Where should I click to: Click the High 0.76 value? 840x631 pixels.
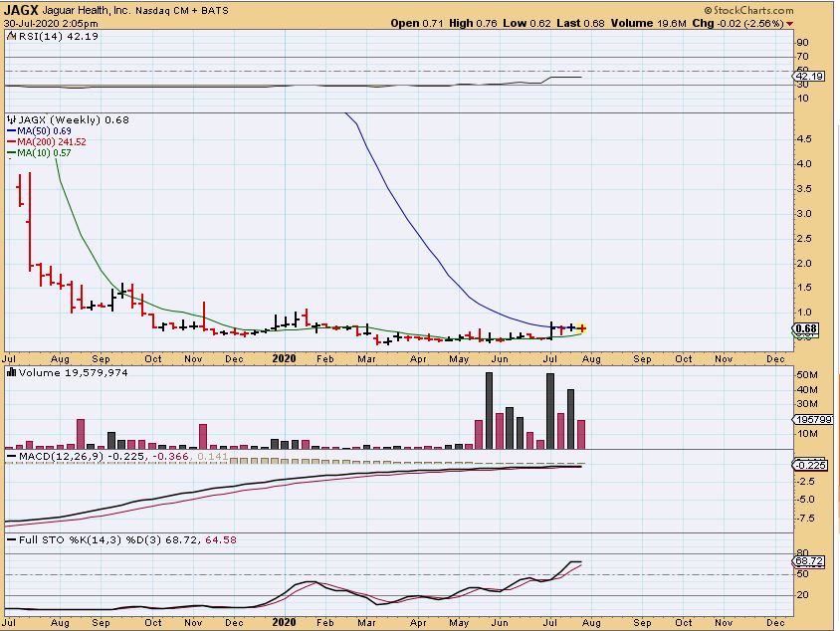pyautogui.click(x=473, y=23)
